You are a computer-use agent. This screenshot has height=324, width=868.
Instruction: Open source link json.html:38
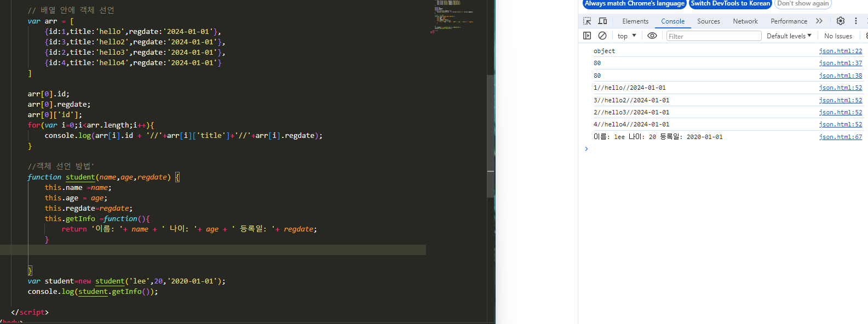coord(840,76)
